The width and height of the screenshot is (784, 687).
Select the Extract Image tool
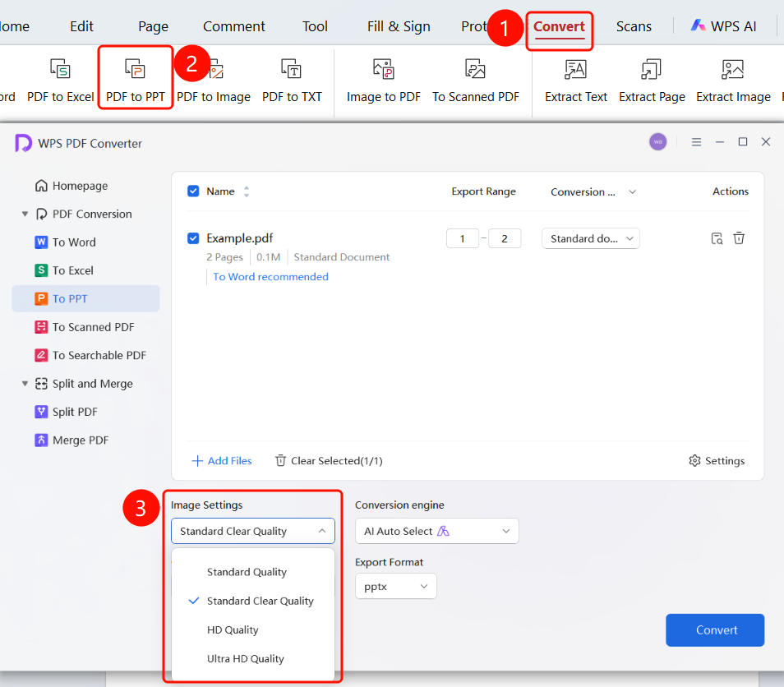click(x=733, y=78)
